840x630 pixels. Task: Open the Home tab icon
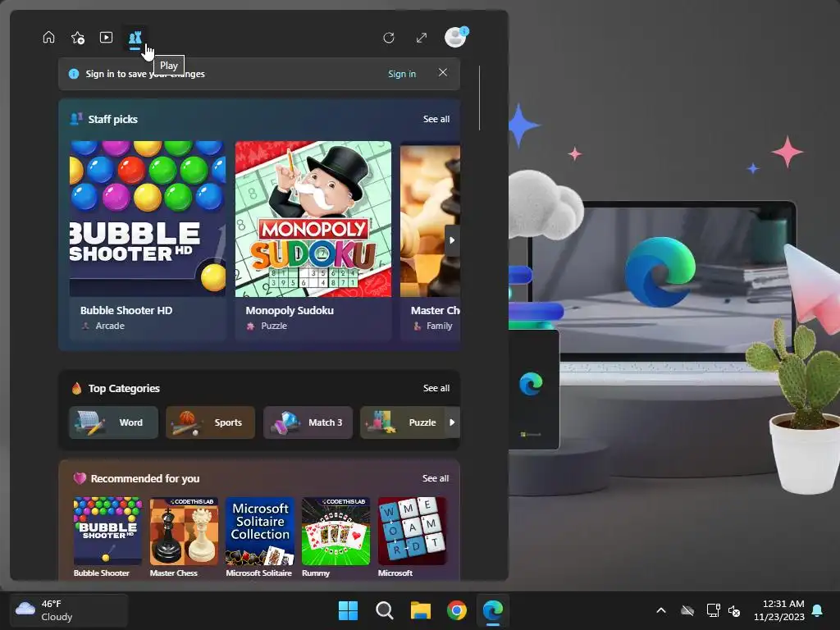point(48,38)
